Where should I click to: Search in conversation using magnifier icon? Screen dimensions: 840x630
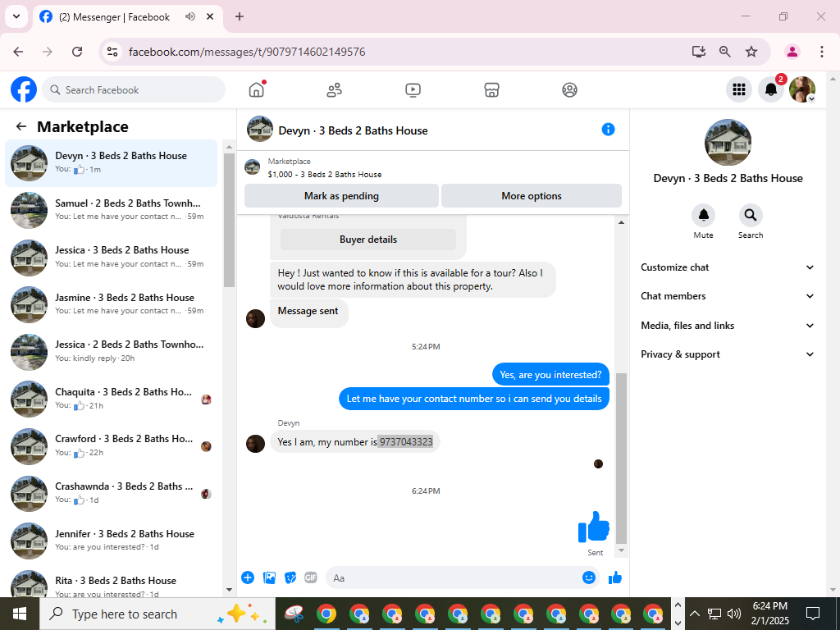pos(751,216)
